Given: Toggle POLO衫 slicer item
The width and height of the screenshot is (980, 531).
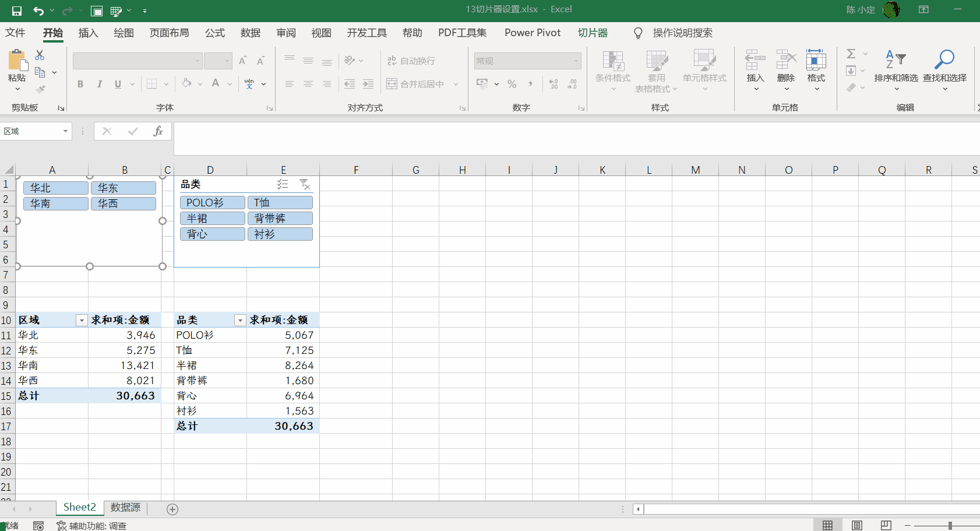Looking at the screenshot, I should click(x=213, y=202).
